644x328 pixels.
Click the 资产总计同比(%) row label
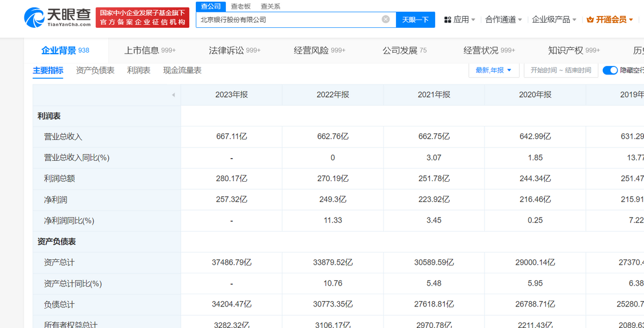73,284
